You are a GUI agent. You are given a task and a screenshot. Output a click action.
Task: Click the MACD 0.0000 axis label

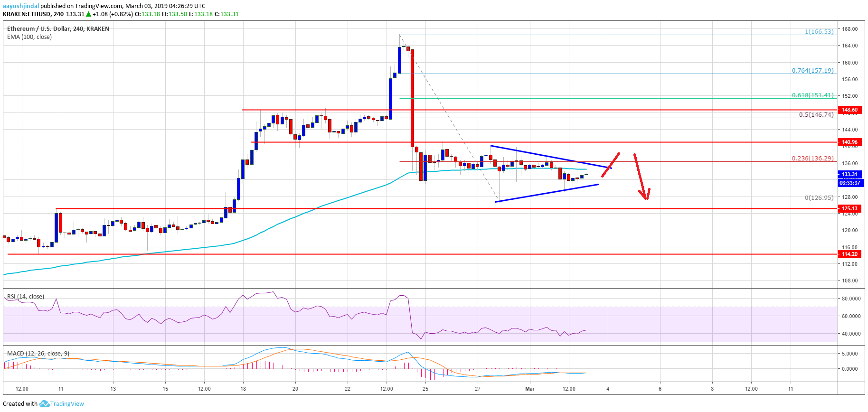[x=849, y=369]
